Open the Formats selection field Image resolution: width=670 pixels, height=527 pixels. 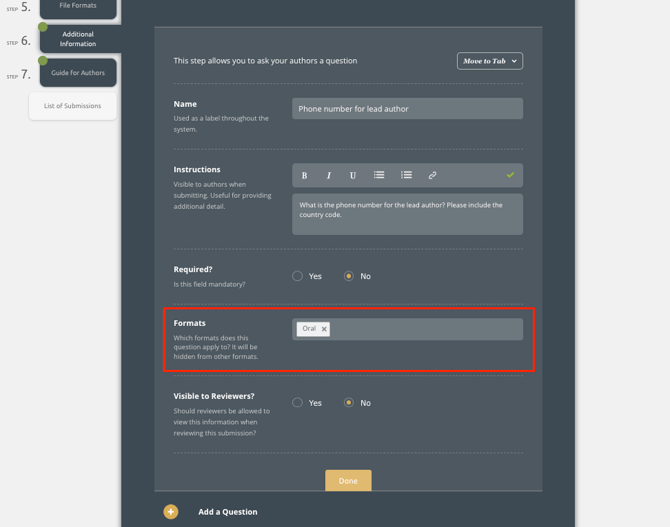[x=425, y=329]
